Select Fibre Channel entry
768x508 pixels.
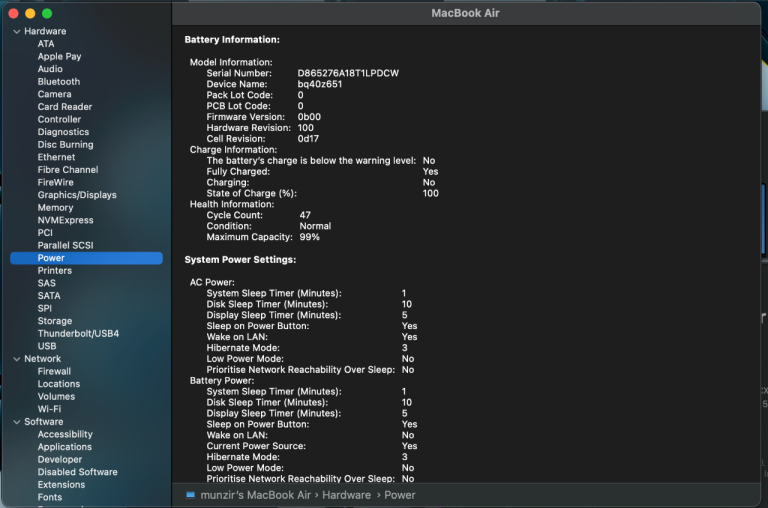click(x=68, y=170)
